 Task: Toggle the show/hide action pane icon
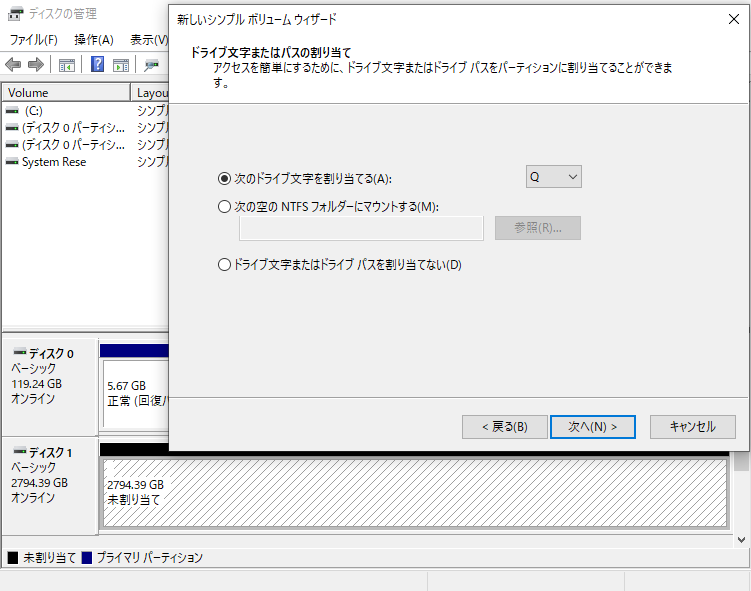[121, 65]
